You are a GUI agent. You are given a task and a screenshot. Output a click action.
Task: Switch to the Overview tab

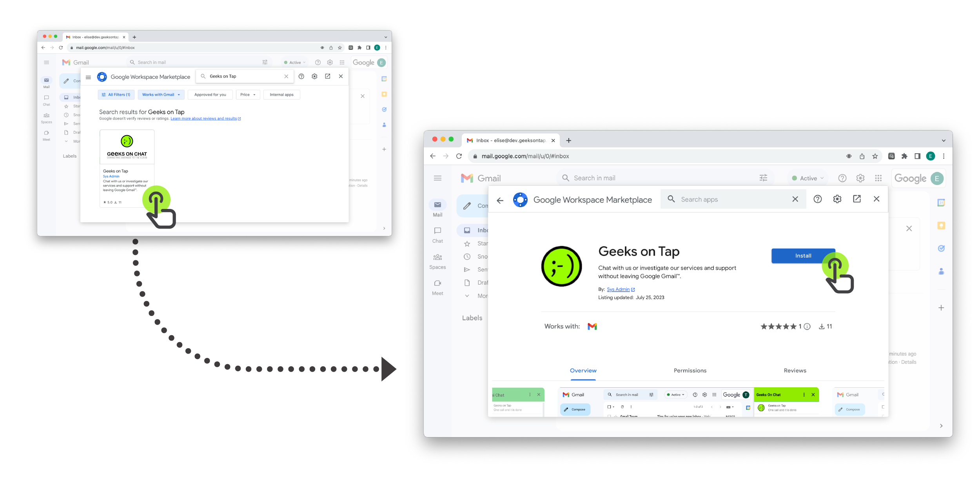[x=583, y=371]
